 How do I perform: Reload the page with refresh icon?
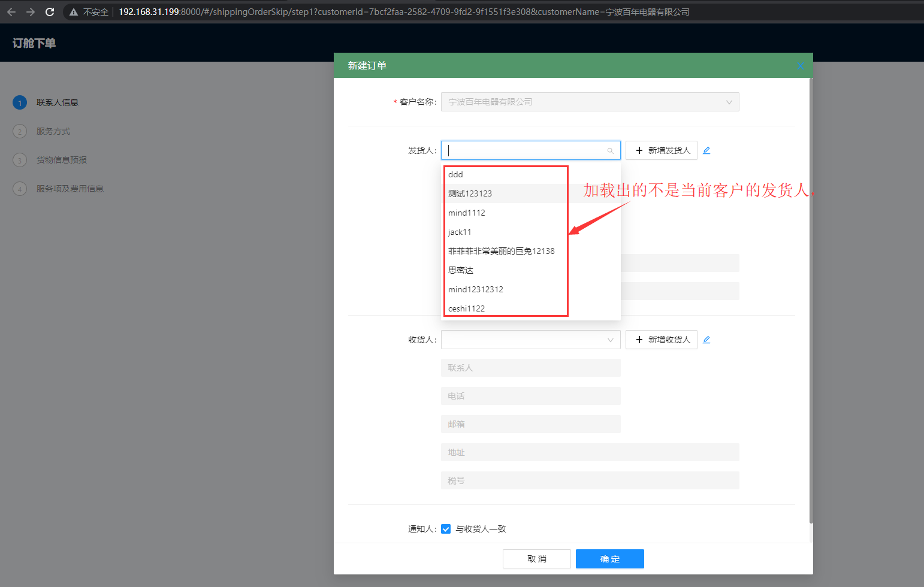click(50, 12)
